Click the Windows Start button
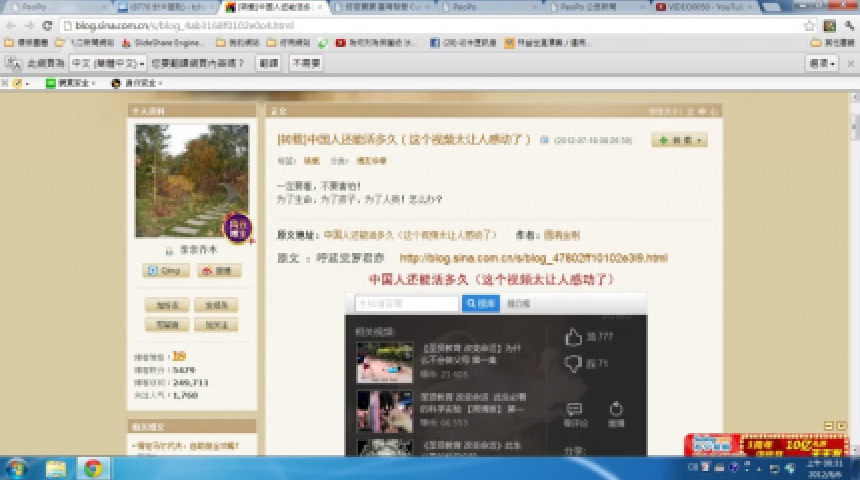 pyautogui.click(x=17, y=468)
